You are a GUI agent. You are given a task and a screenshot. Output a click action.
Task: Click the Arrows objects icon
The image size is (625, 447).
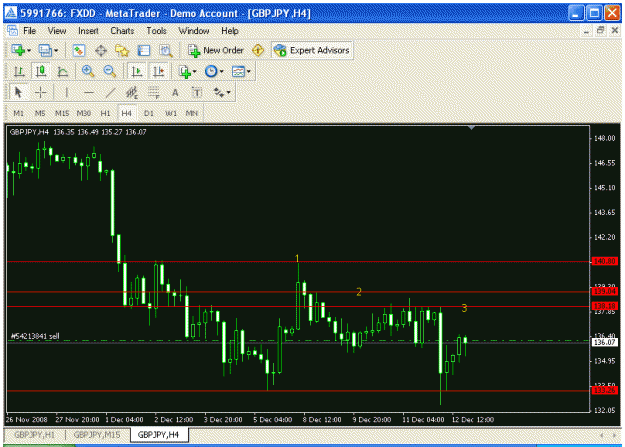point(218,93)
